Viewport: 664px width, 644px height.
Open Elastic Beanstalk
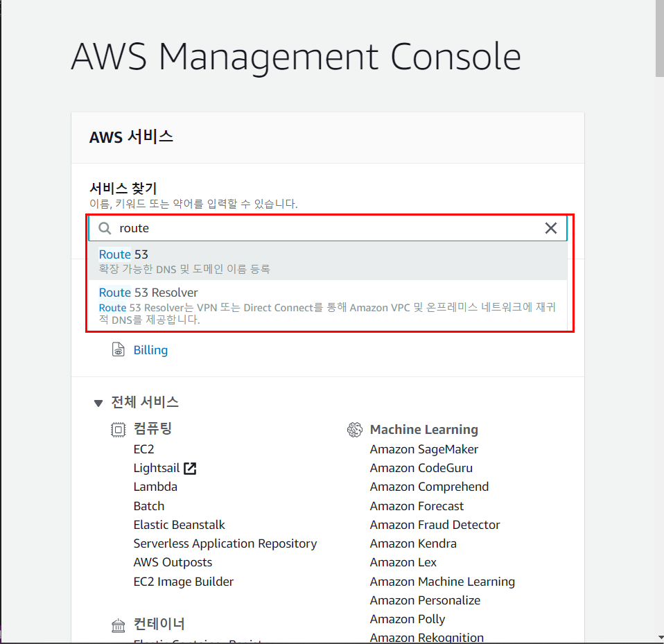tap(179, 525)
